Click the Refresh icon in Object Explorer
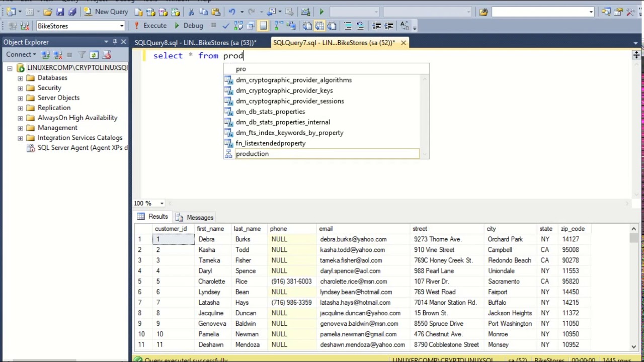Screen dimensions: 644x362 point(94,54)
